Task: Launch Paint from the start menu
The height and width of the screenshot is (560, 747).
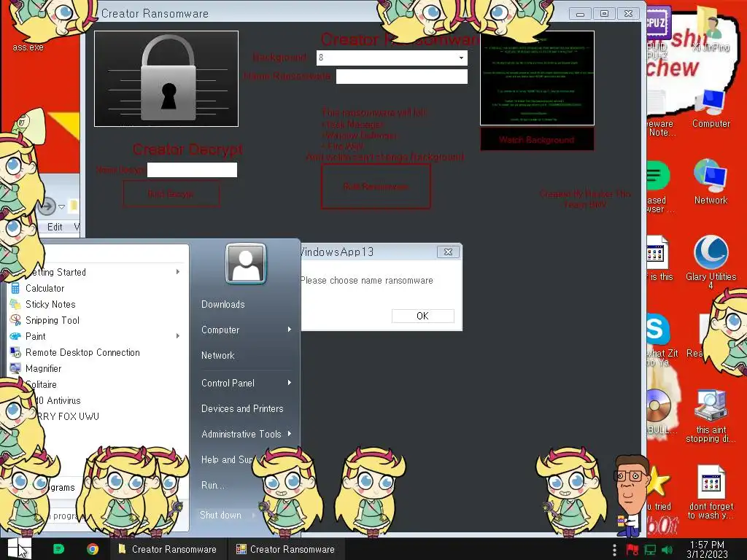Action: click(35, 336)
